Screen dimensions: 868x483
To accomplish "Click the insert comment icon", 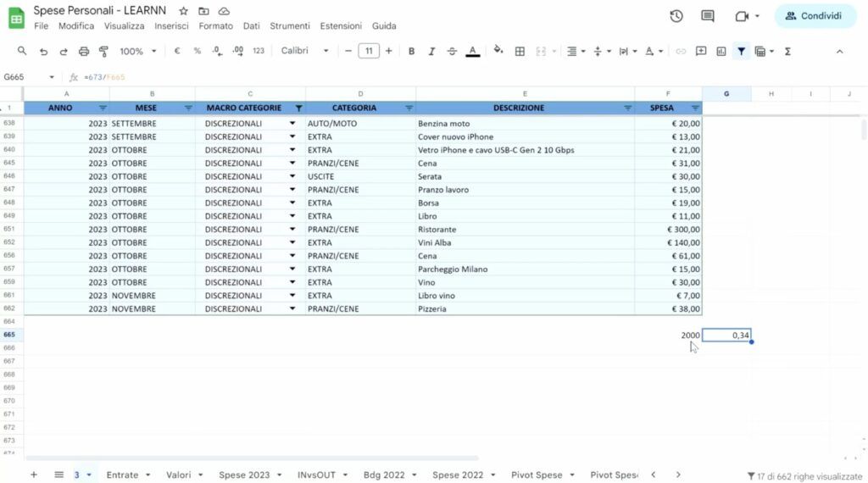I will [x=701, y=51].
